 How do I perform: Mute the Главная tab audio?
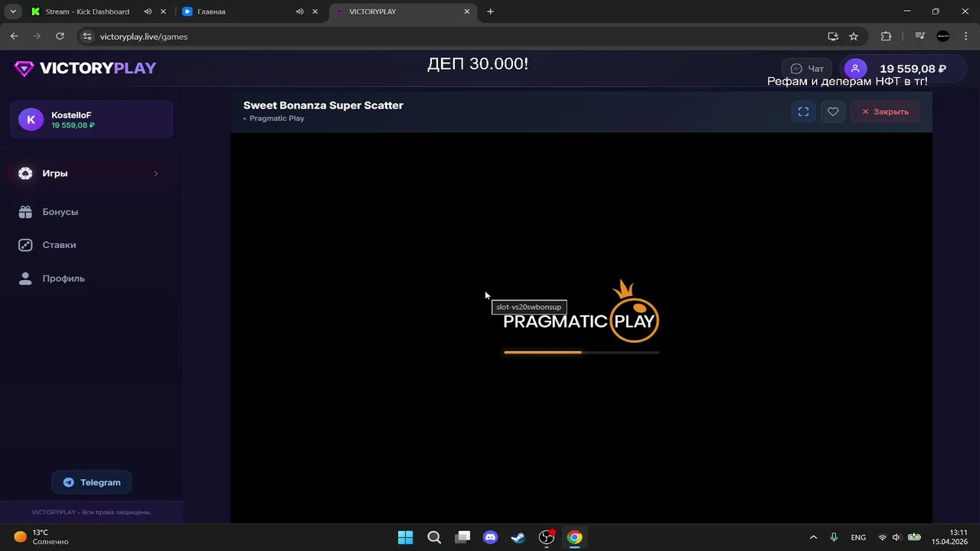(x=299, y=11)
